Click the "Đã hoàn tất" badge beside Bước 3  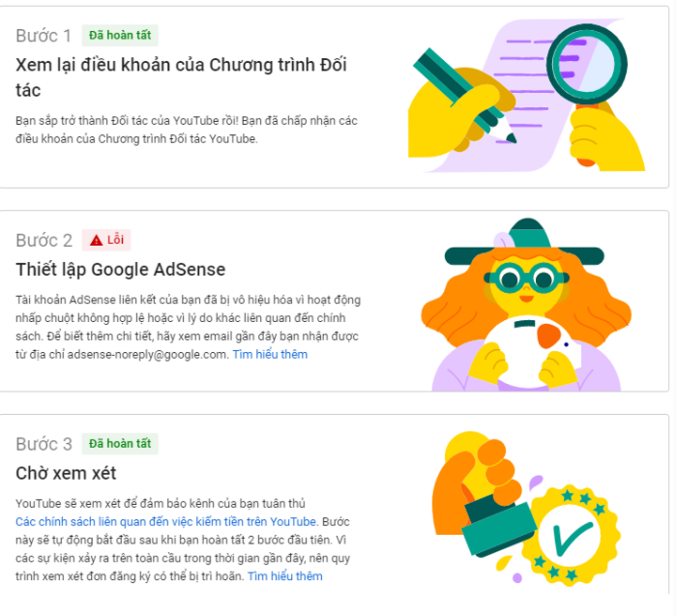click(x=120, y=444)
